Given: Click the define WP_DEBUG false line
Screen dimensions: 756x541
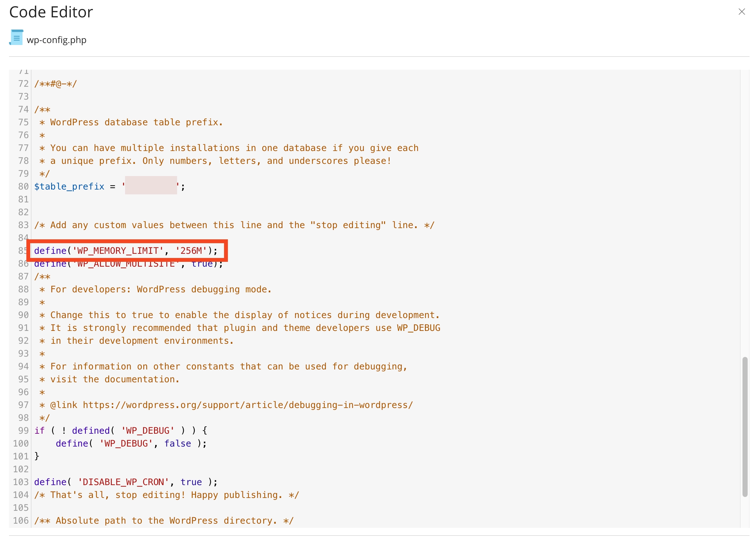Looking at the screenshot, I should tap(131, 443).
